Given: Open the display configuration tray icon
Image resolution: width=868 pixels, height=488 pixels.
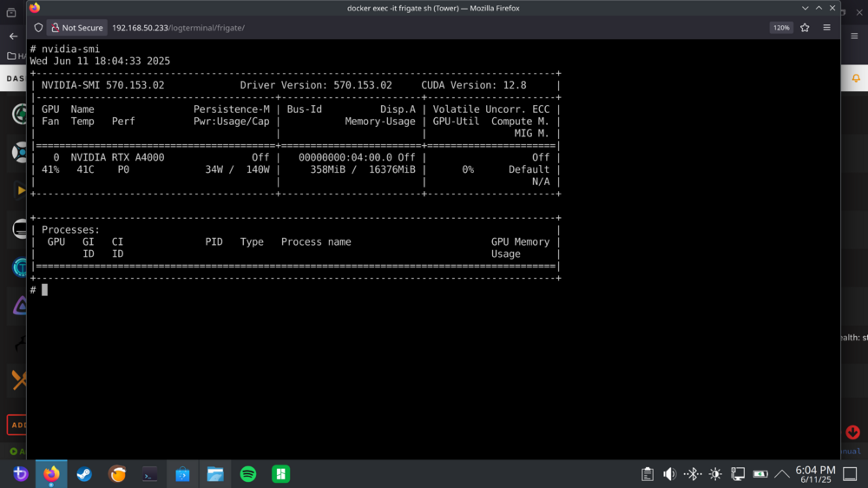Looking at the screenshot, I should [x=737, y=474].
